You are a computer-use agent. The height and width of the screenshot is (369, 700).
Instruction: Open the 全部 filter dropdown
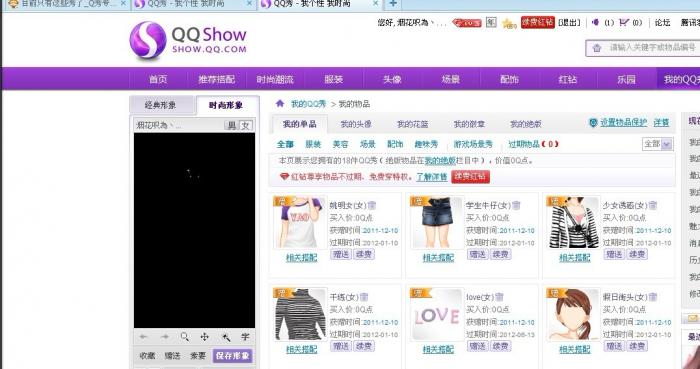[657, 144]
